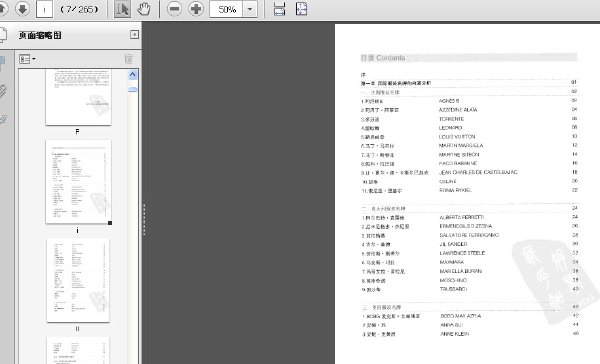Image resolution: width=600 pixels, height=364 pixels.
Task: Zoom in with the plus button
Action: click(196, 9)
